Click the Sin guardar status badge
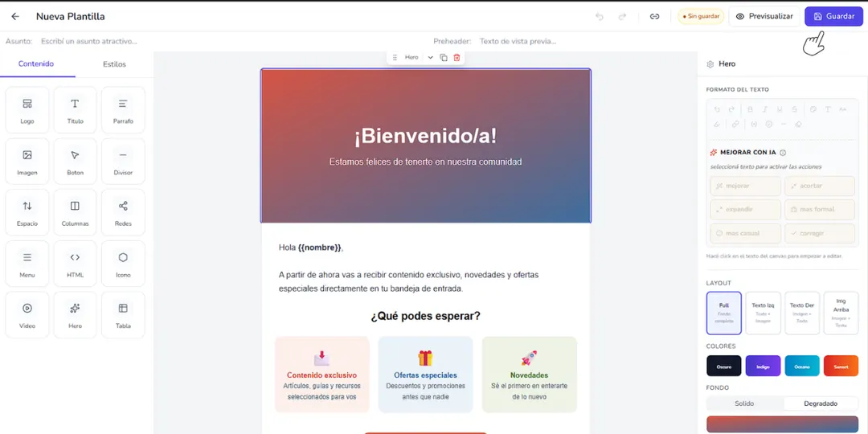This screenshot has width=868, height=434. tap(701, 17)
